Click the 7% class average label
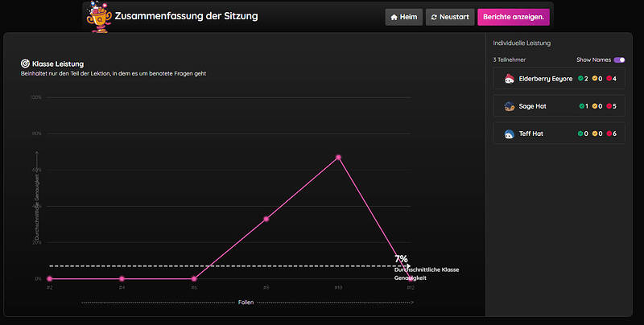Screen dimensions: 644x325 401,258
